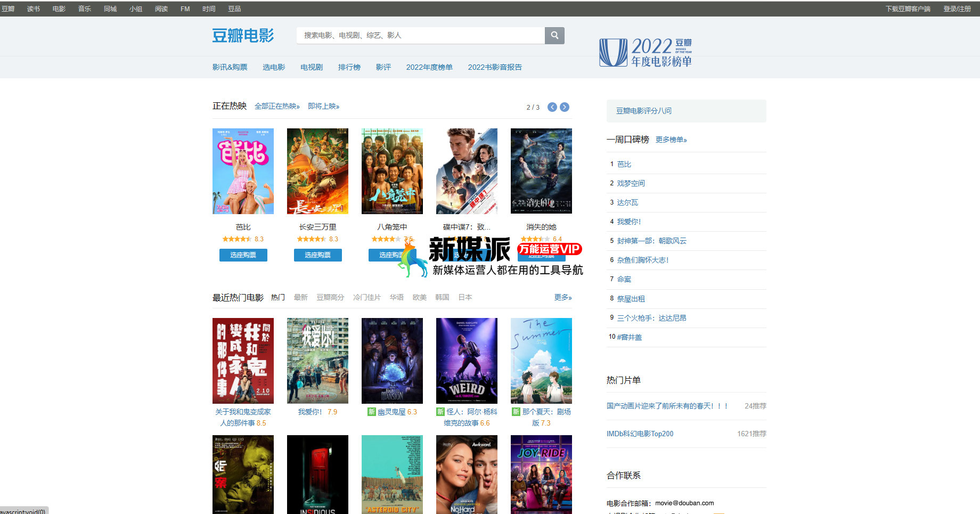This screenshot has width=980, height=514.
Task: Select the 最新 tab
Action: point(301,297)
